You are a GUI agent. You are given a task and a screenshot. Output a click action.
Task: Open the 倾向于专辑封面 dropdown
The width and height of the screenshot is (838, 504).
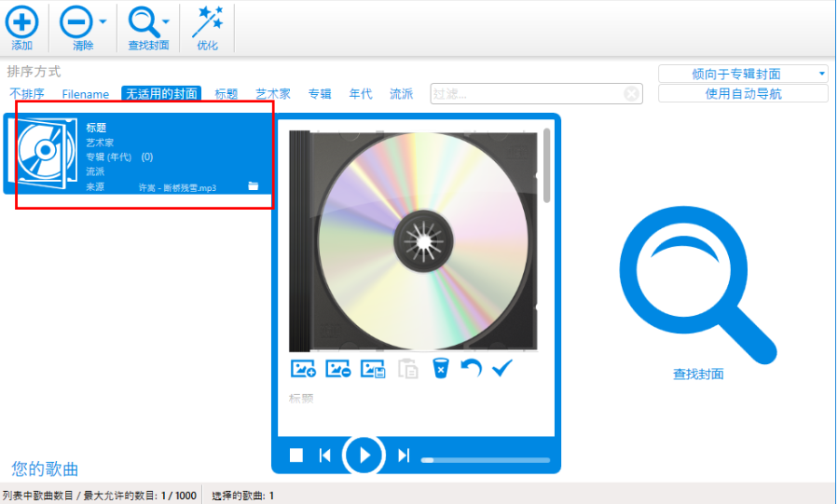(743, 74)
